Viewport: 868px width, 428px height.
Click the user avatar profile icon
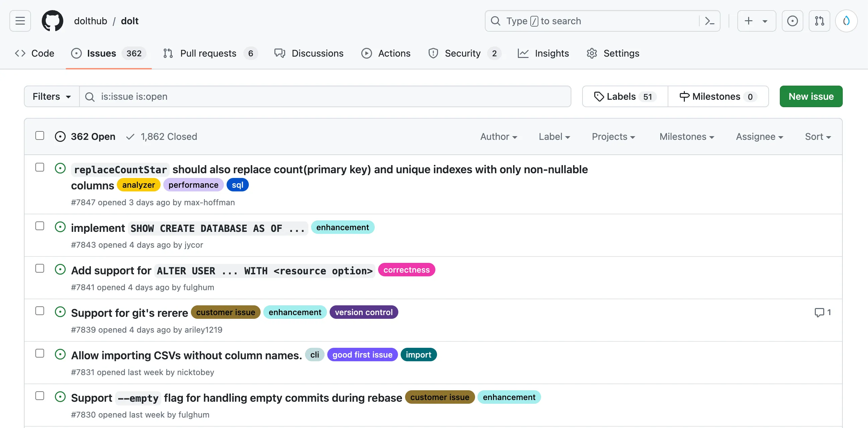tap(846, 21)
